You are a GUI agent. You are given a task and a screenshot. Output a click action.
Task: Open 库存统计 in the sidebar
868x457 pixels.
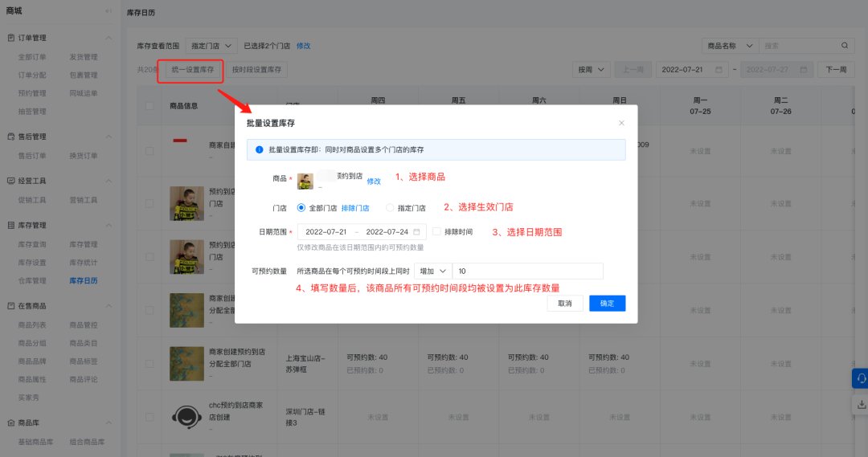coord(84,263)
